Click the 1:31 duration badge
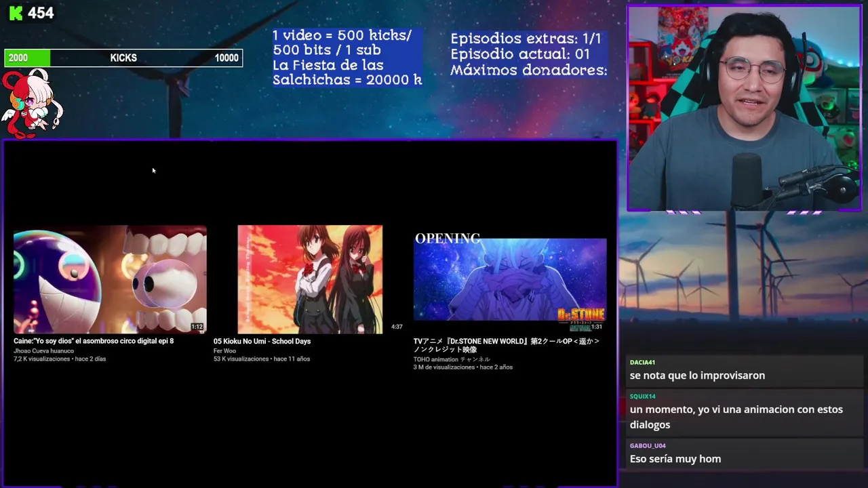 [596, 327]
